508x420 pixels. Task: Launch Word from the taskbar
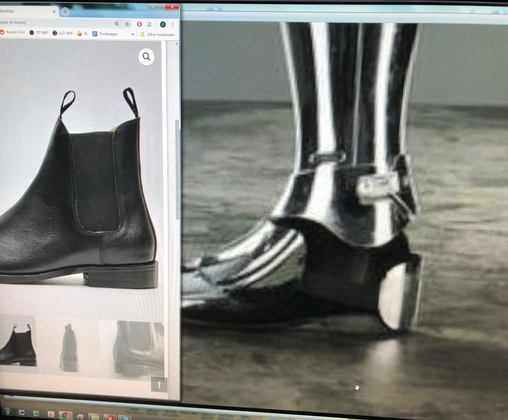coord(22,413)
